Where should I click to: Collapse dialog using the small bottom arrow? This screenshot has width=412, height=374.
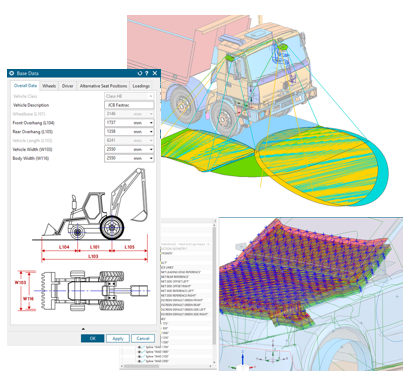(x=83, y=329)
